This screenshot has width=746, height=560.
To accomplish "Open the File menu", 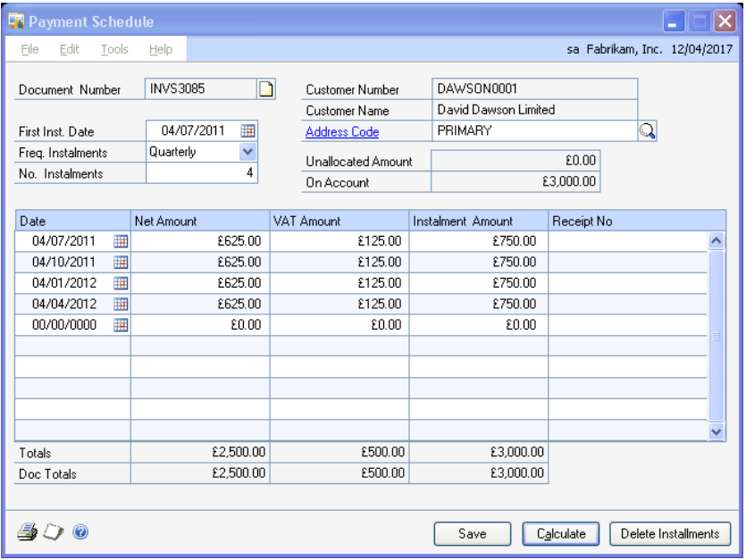I will (x=30, y=49).
